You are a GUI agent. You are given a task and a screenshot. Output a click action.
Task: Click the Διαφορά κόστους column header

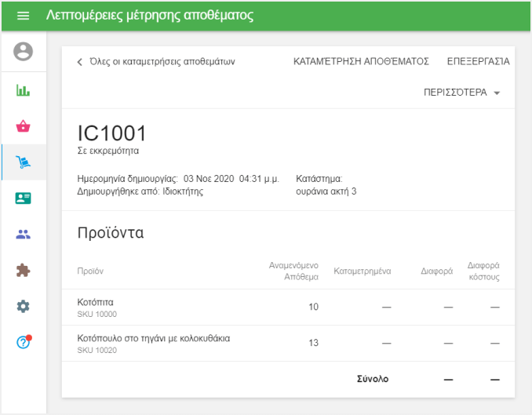483,271
